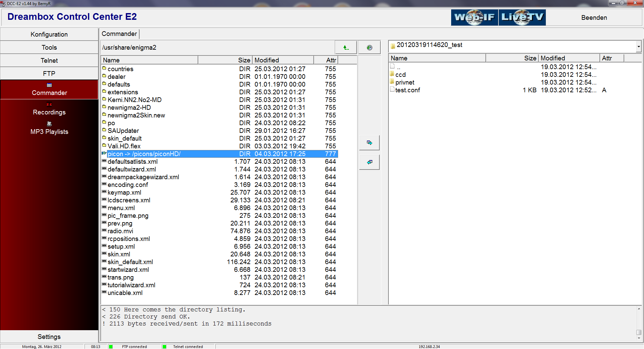Open the LiveTV logo button
Image resolution: width=644 pixels, height=349 pixels.
point(522,17)
